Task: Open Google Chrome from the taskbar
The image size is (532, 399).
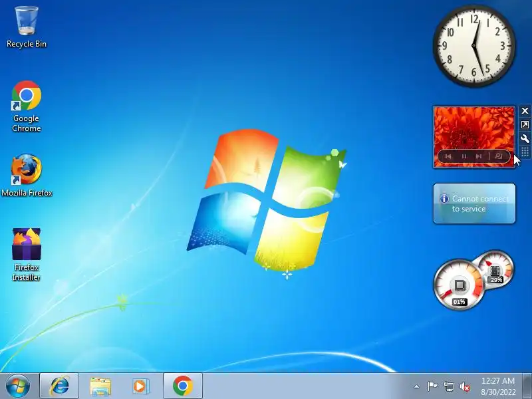Action: pyautogui.click(x=183, y=386)
